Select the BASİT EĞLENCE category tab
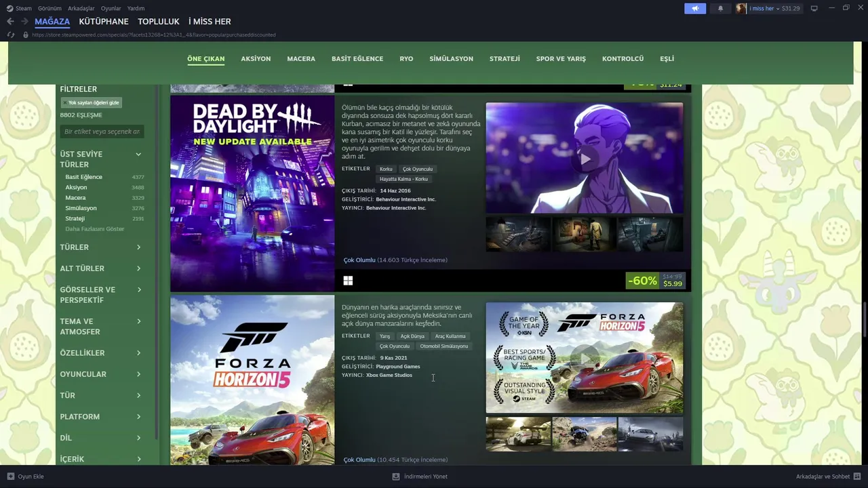Screen dimensions: 868x488 (357, 59)
